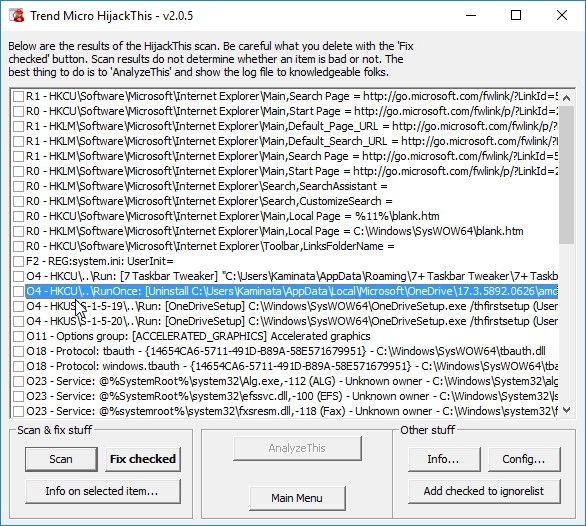The height and width of the screenshot is (526, 586).
Task: Click the results list scroll down arrow
Action: [x=567, y=410]
